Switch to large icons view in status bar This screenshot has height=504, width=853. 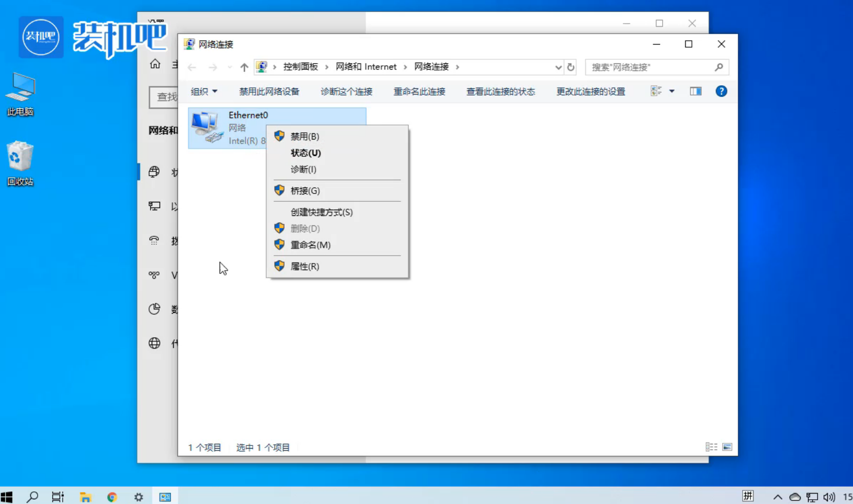click(727, 447)
